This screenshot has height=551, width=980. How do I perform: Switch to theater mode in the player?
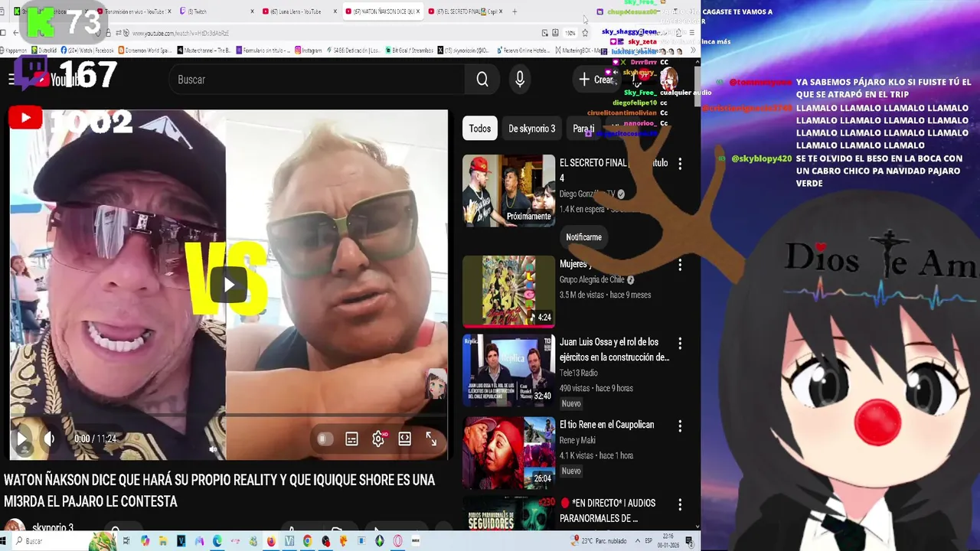point(405,439)
